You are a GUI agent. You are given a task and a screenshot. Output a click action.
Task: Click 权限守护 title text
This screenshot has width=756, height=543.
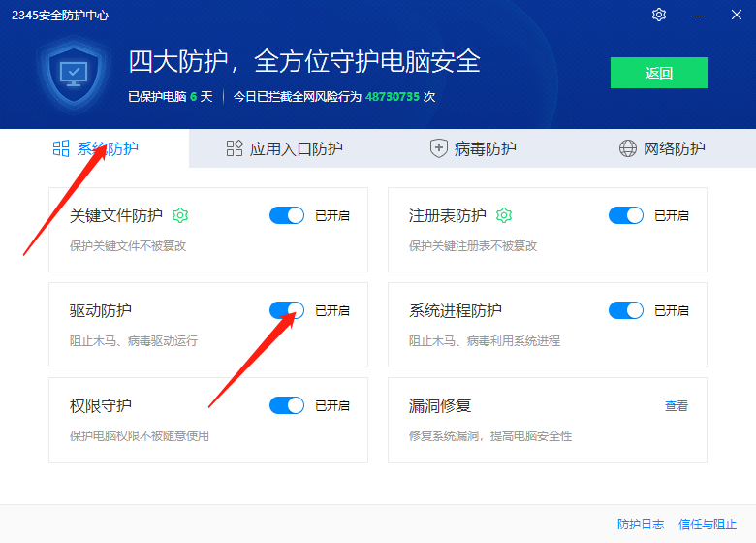click(x=100, y=405)
